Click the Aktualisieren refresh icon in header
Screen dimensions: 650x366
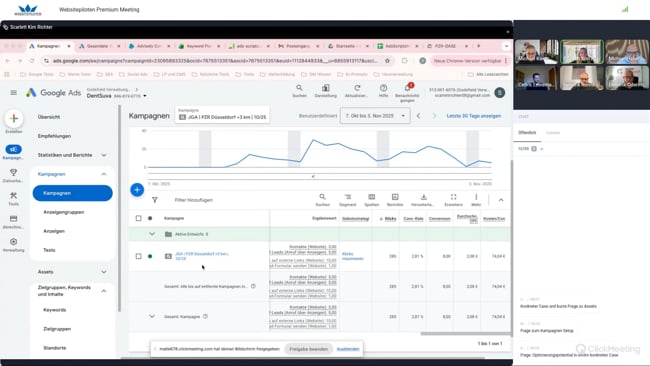point(357,88)
